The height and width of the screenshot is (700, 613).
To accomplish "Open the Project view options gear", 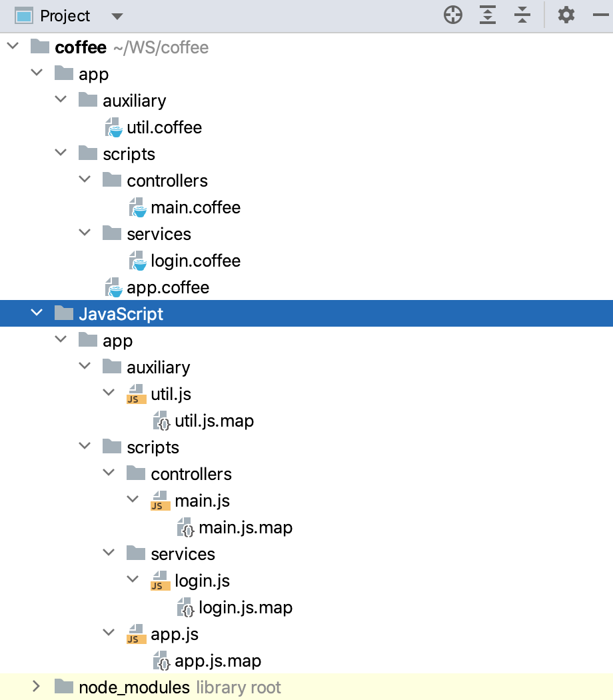I will [x=566, y=15].
